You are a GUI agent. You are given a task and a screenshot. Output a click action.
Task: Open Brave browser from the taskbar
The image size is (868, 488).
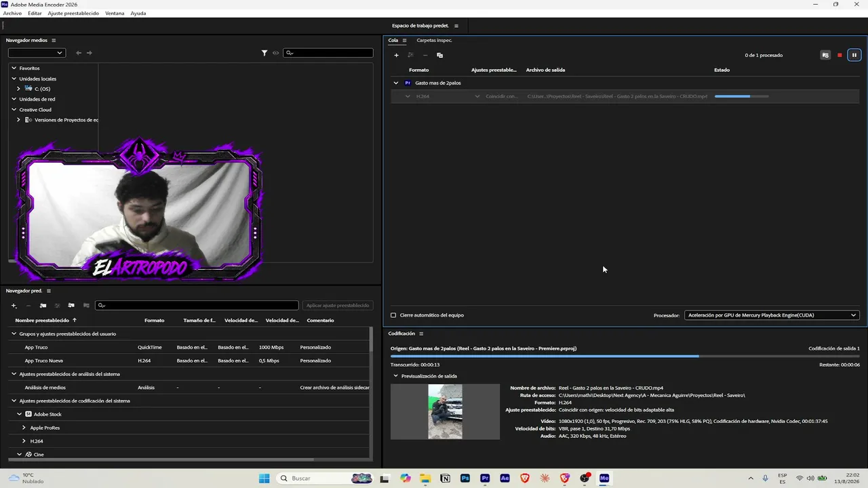point(525,479)
